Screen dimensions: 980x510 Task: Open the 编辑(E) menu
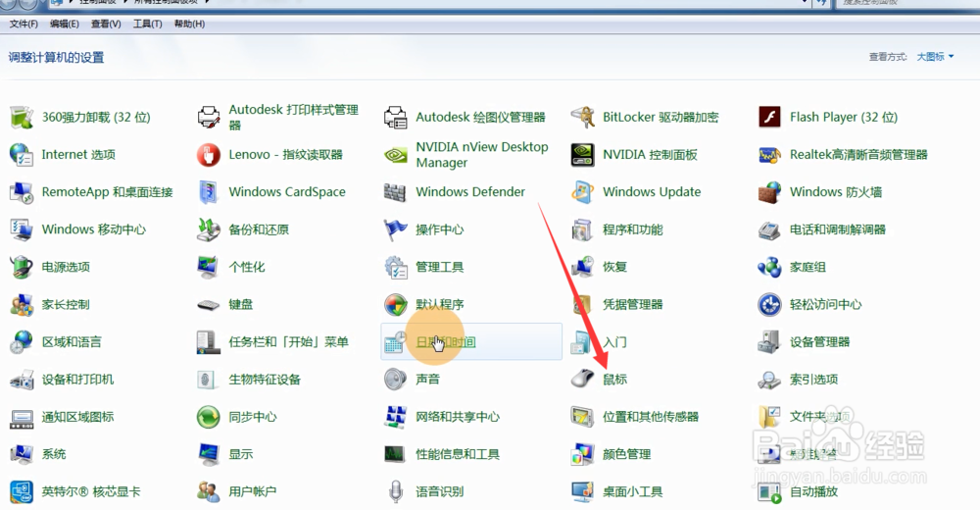click(x=65, y=24)
